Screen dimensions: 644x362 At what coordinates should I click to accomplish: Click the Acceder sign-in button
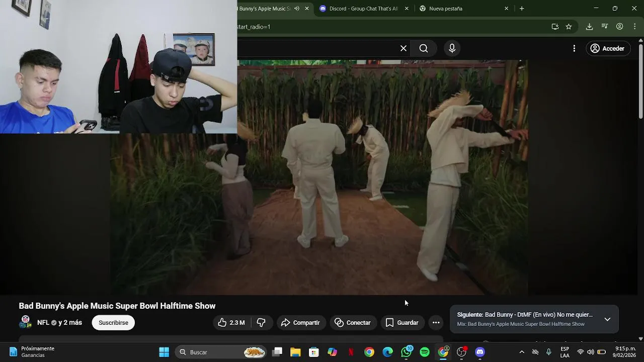[x=607, y=48]
